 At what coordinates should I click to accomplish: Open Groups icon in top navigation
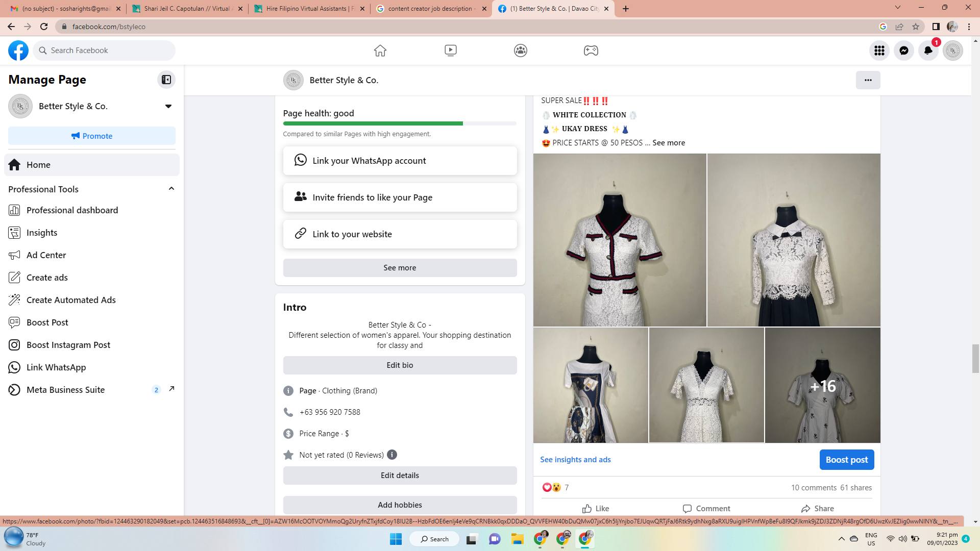(x=520, y=51)
